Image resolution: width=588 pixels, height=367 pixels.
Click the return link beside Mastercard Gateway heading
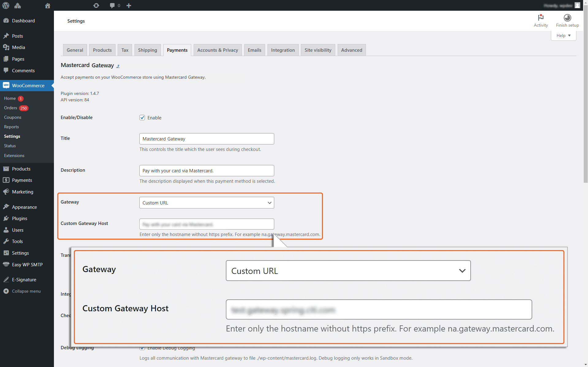coord(118,66)
